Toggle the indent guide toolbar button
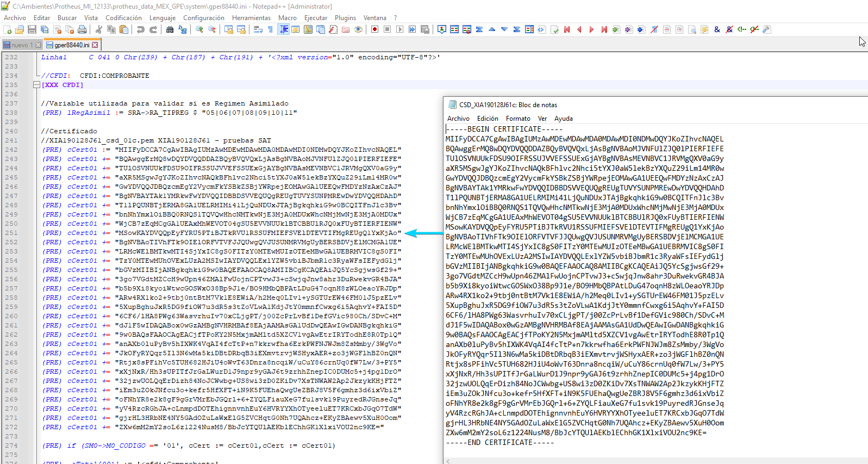868x464 pixels. click(x=283, y=29)
